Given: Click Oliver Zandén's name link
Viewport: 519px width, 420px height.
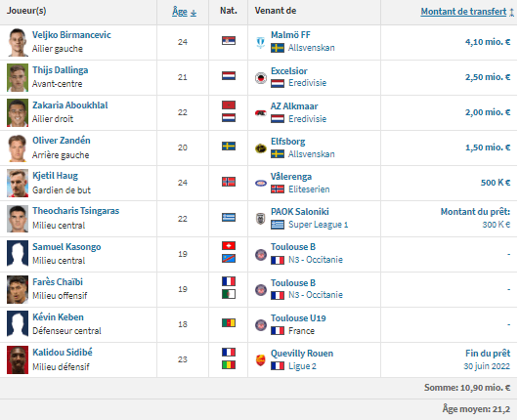Looking at the screenshot, I should click(x=62, y=141).
